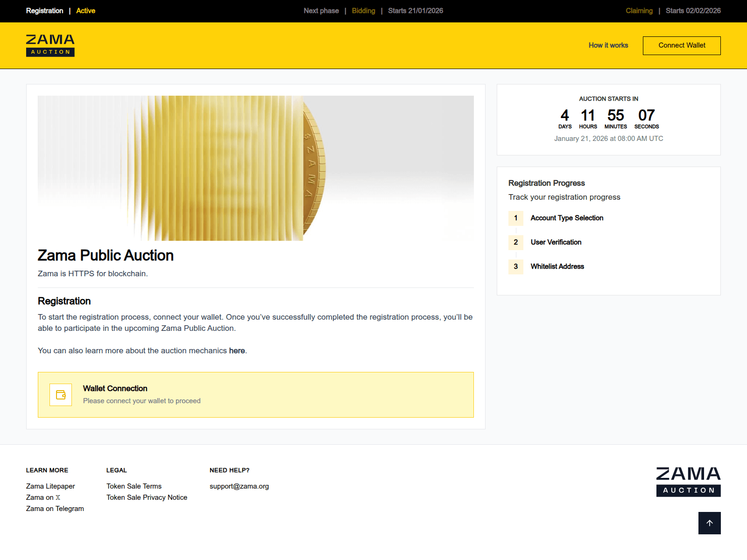The image size is (747, 560).
Task: Click the scroll-to-top arrow button
Action: (710, 523)
